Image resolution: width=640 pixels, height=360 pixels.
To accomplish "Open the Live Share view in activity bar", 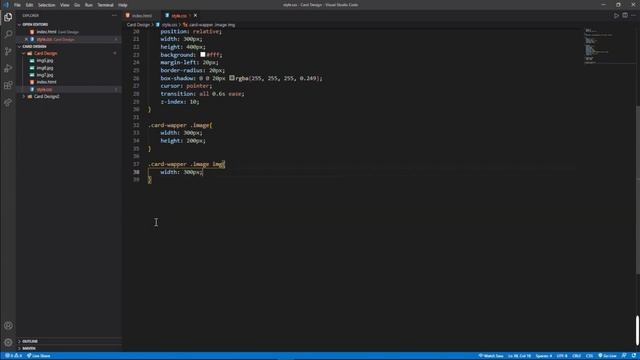I will pyautogui.click(x=8, y=102).
